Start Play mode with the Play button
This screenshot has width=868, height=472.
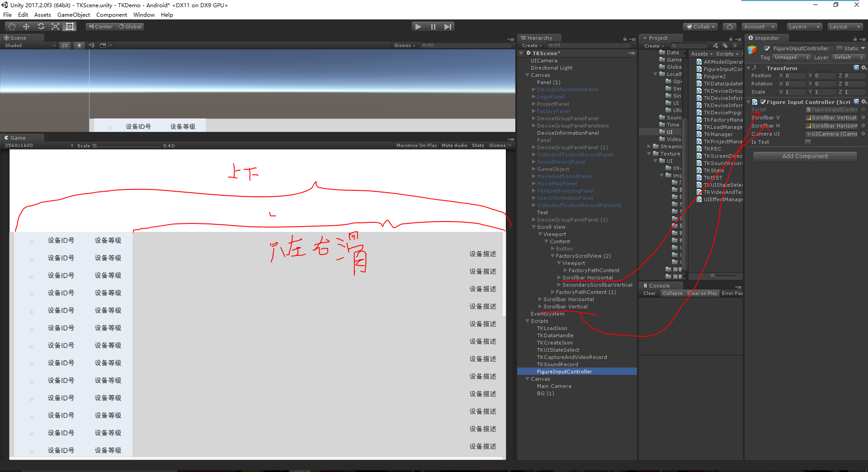(x=419, y=27)
